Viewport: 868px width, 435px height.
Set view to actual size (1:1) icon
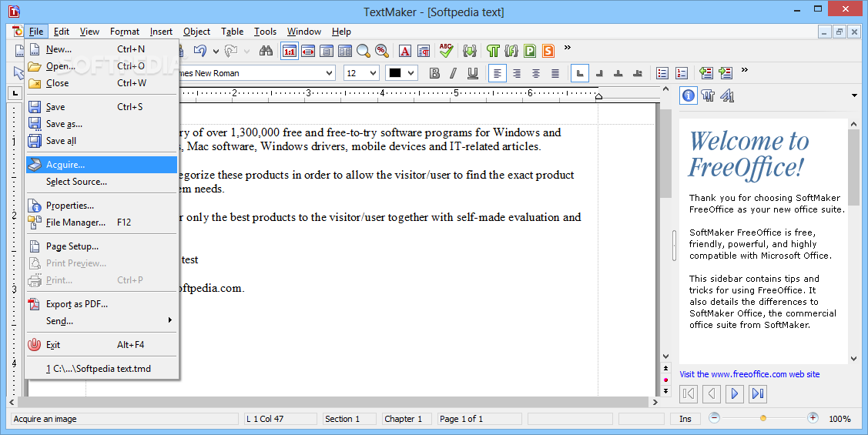290,51
